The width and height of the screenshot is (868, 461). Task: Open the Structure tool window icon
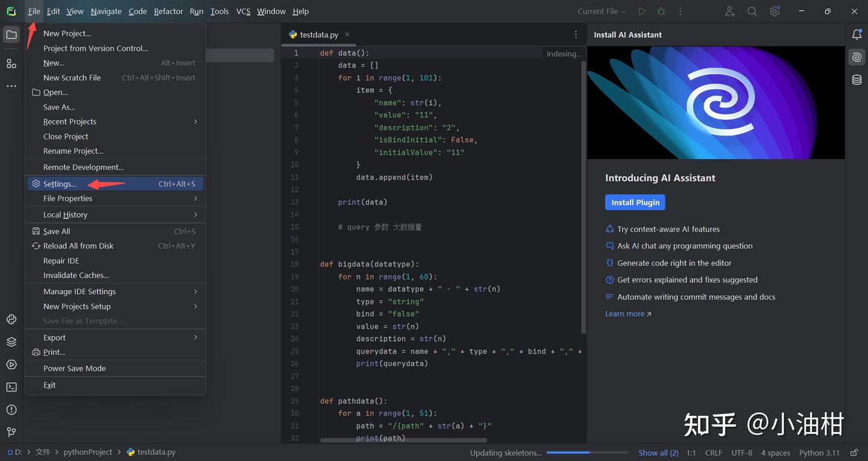(11, 63)
